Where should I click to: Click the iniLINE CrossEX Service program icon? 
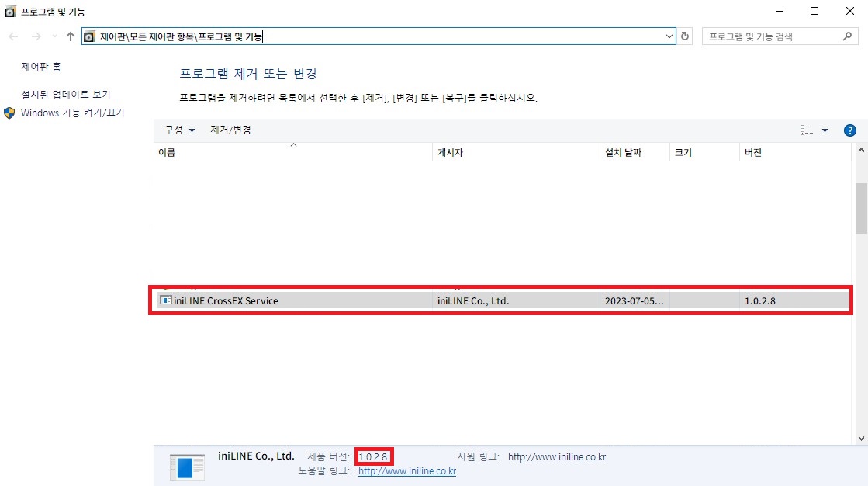click(165, 300)
